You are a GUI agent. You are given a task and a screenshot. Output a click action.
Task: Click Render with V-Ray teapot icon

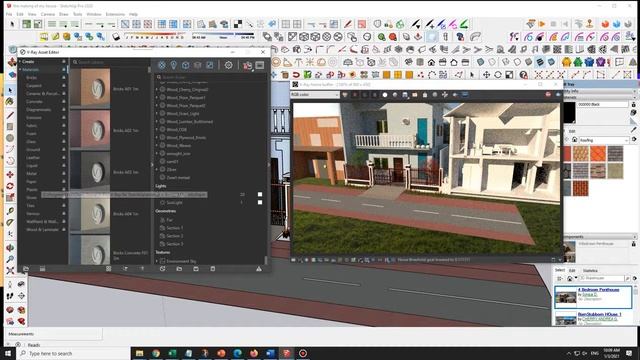click(x=247, y=65)
